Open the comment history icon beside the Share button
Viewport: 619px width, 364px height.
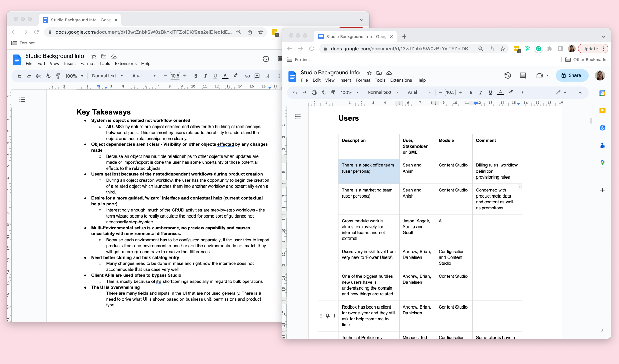pos(523,75)
